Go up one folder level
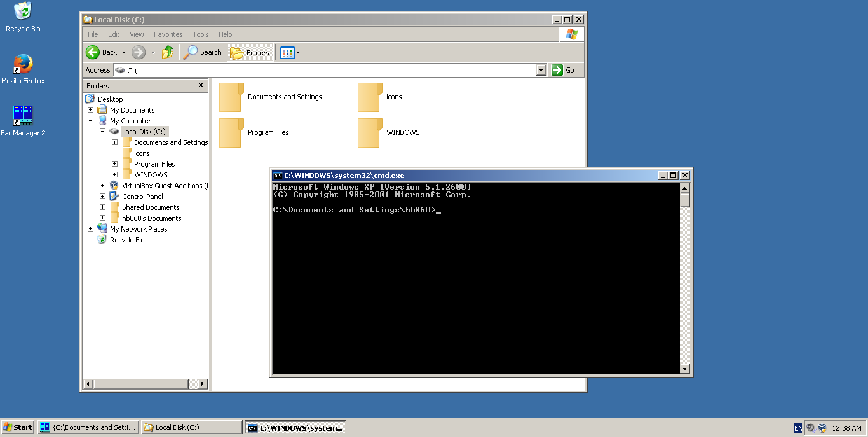The width and height of the screenshot is (868, 437). pyautogui.click(x=168, y=52)
